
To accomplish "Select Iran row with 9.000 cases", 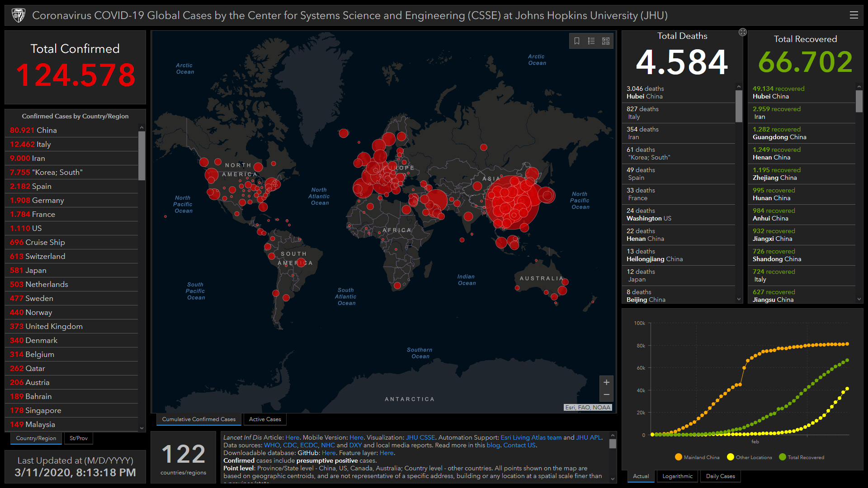I will 71,158.
